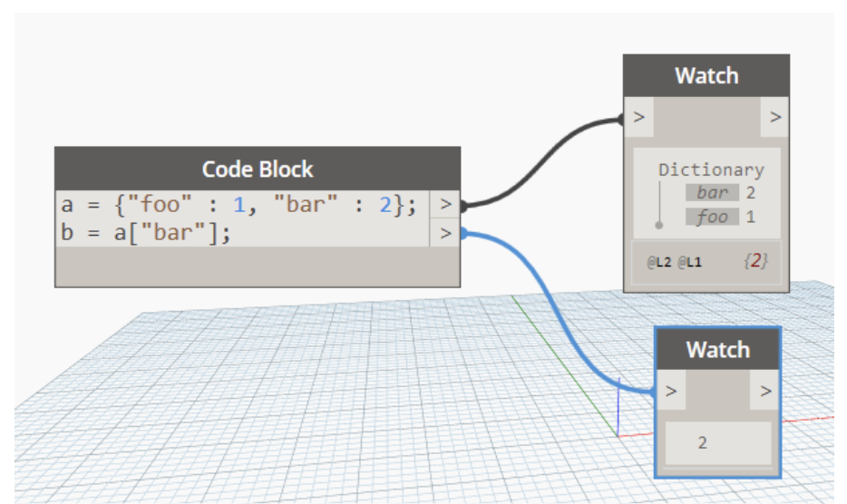Select the Code Block node header
Viewport: 847px width, 504px height.
coord(257,170)
